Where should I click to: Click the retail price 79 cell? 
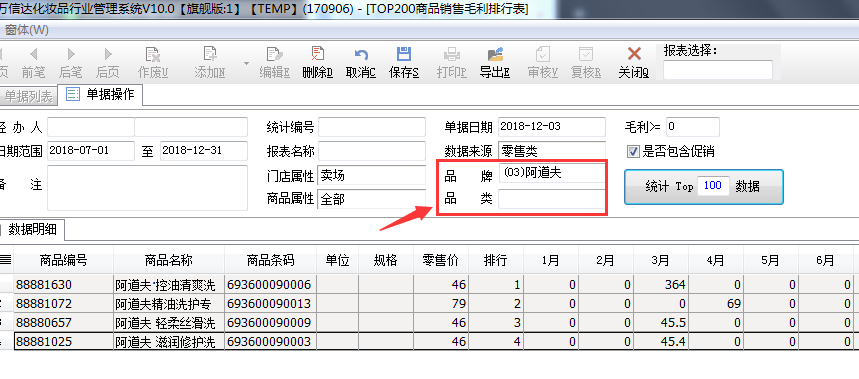click(x=441, y=303)
